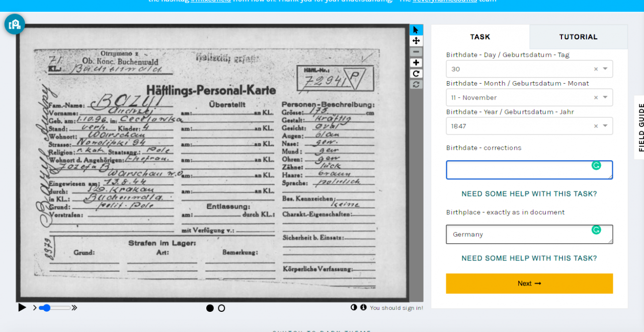Zoom in with the plus button
644x332 pixels.
click(416, 62)
